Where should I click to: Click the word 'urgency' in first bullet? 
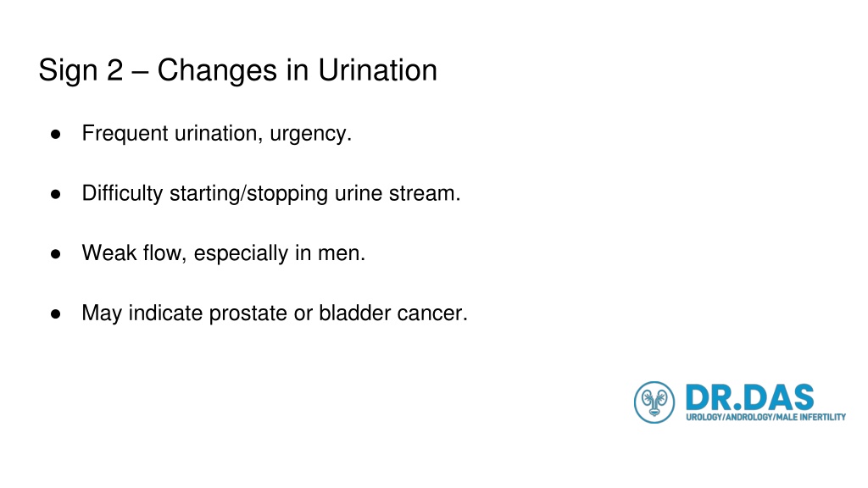(308, 135)
